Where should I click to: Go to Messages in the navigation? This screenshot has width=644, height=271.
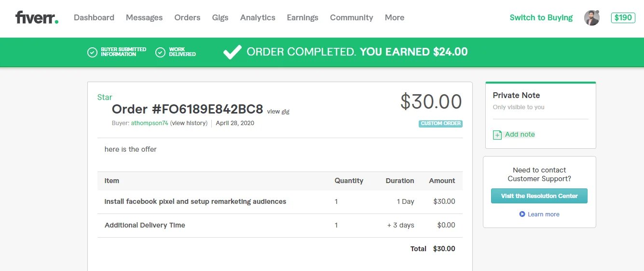tap(144, 18)
